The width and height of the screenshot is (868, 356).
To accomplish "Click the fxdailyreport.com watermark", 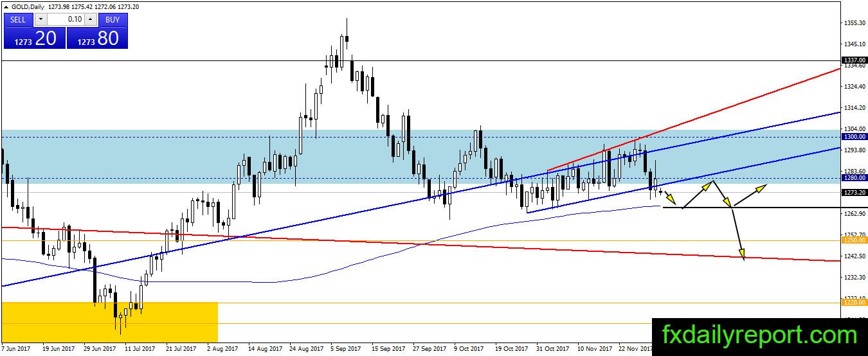I will point(759,335).
